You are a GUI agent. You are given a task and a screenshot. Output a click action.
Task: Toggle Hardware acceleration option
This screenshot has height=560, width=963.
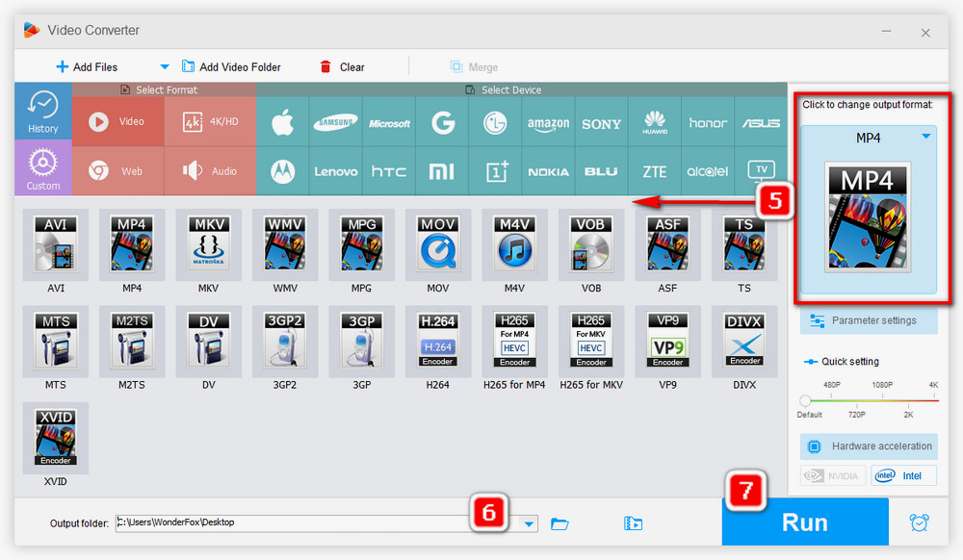point(869,446)
